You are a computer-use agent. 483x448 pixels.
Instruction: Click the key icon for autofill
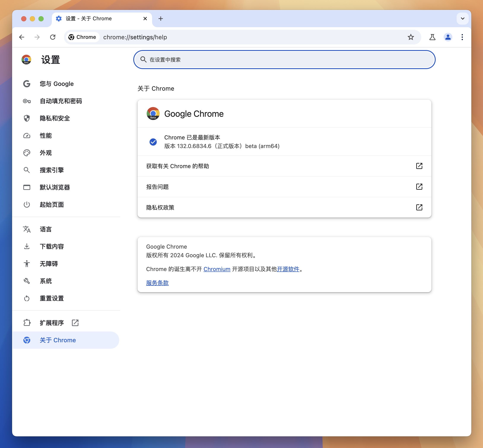point(27,101)
